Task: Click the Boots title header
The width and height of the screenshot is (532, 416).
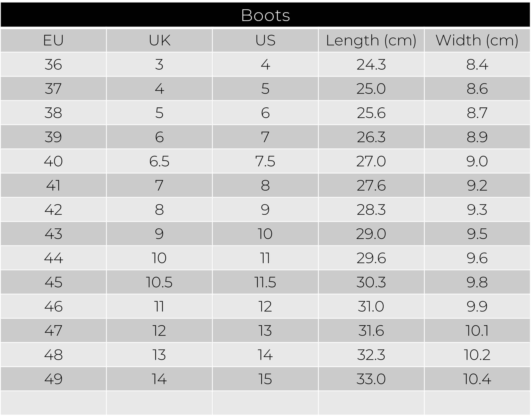Action: pos(266,15)
